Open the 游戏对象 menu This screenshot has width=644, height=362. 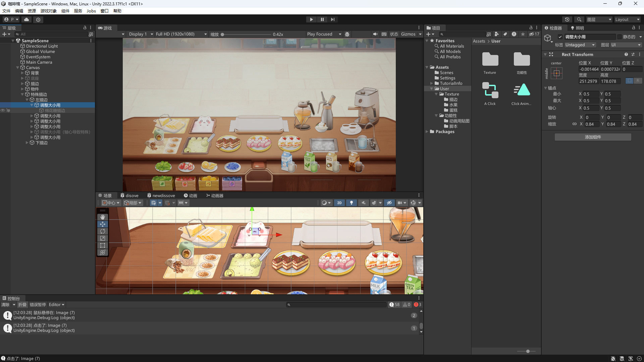click(48, 11)
